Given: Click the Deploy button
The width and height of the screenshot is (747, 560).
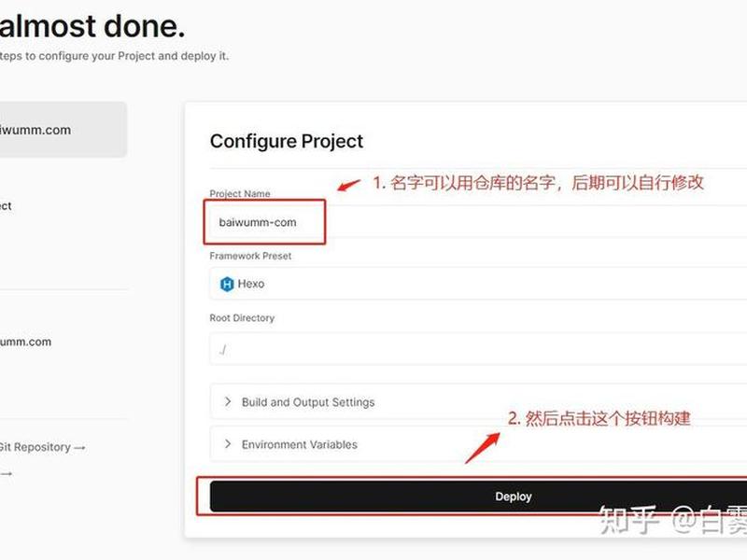Looking at the screenshot, I should click(x=478, y=497).
